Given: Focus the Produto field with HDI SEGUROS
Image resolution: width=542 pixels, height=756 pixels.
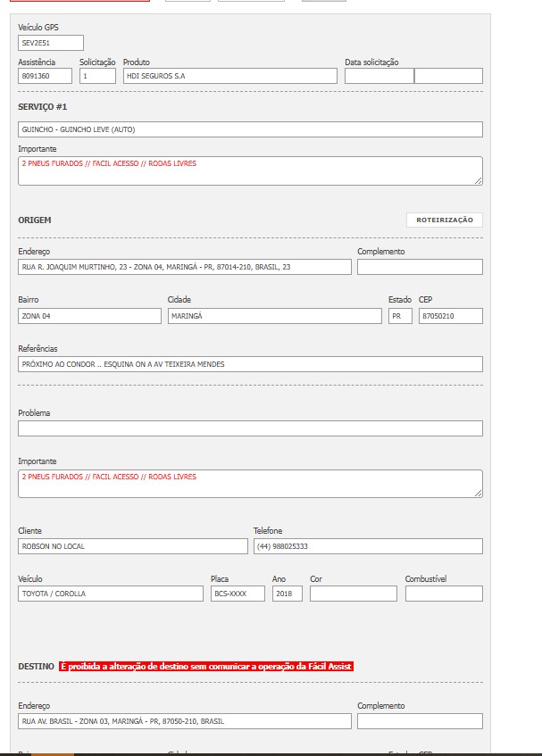Looking at the screenshot, I should [229, 76].
